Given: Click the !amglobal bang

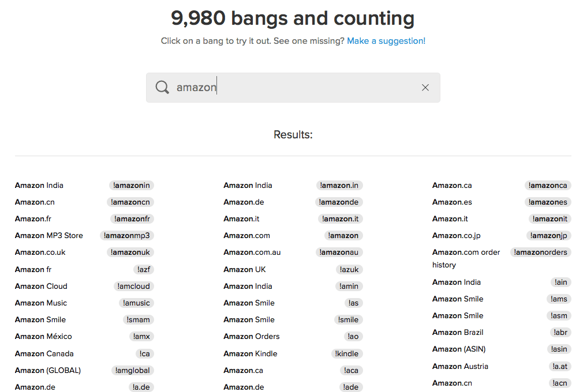Looking at the screenshot, I should [x=133, y=370].
